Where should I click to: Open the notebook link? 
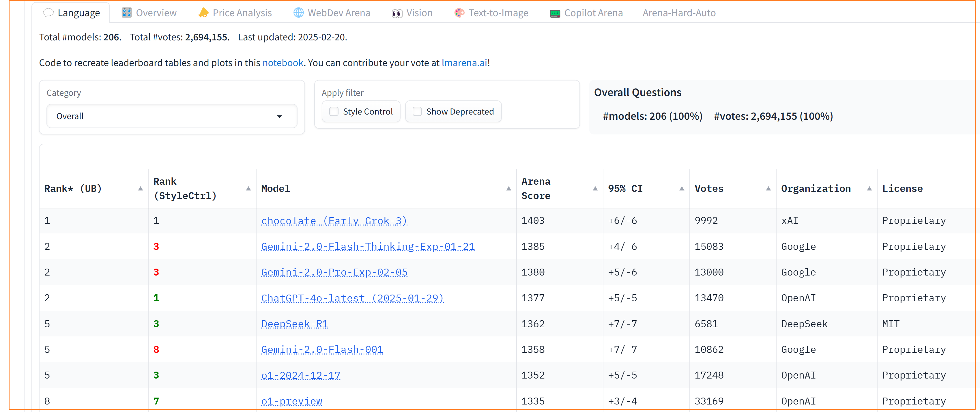[283, 63]
